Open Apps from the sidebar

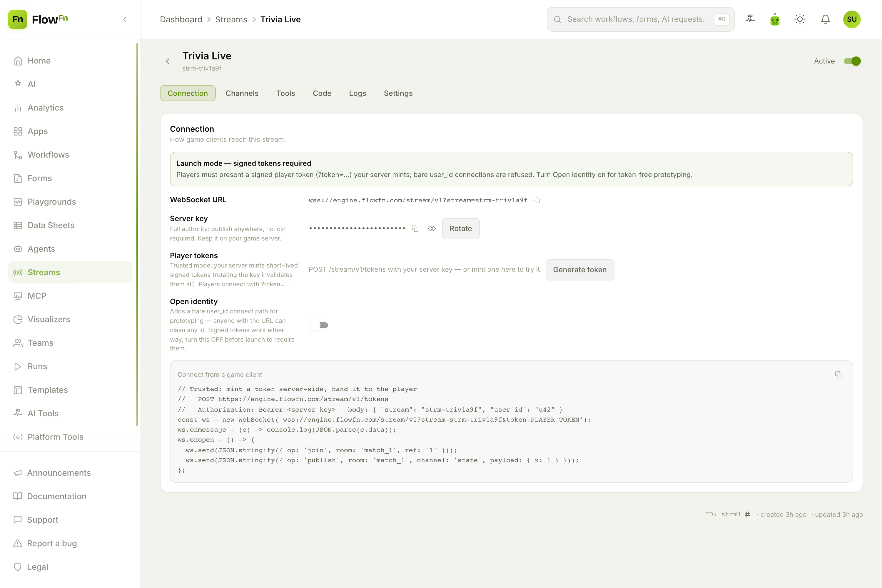coord(70,131)
